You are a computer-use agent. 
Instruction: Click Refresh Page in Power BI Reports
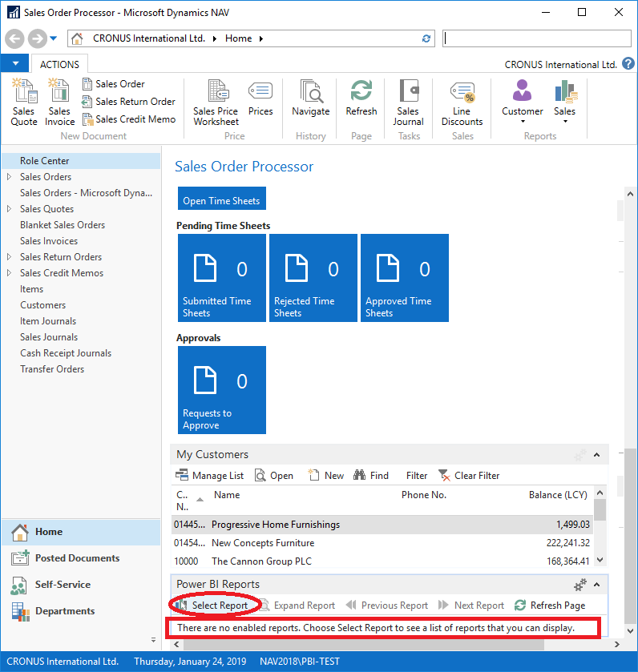click(x=550, y=606)
